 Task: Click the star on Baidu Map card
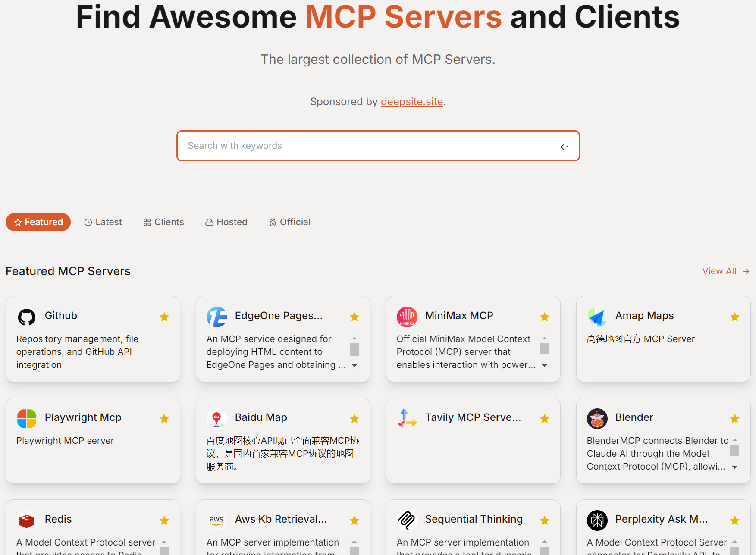[x=354, y=419]
